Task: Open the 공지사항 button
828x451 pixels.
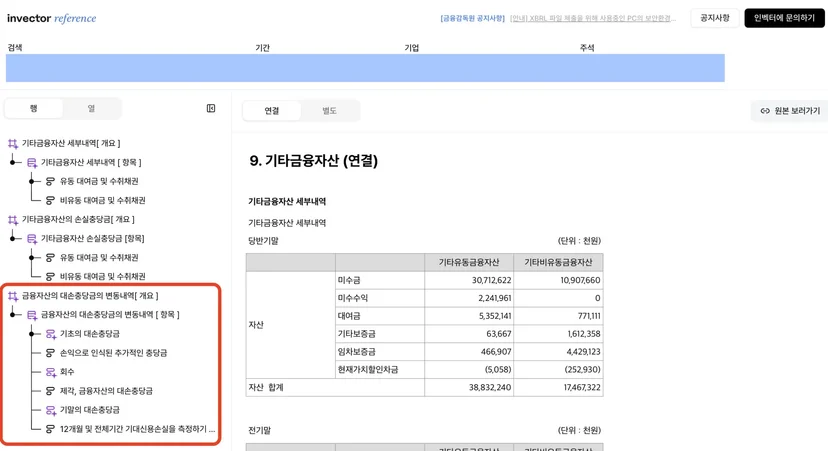Action: click(x=714, y=18)
